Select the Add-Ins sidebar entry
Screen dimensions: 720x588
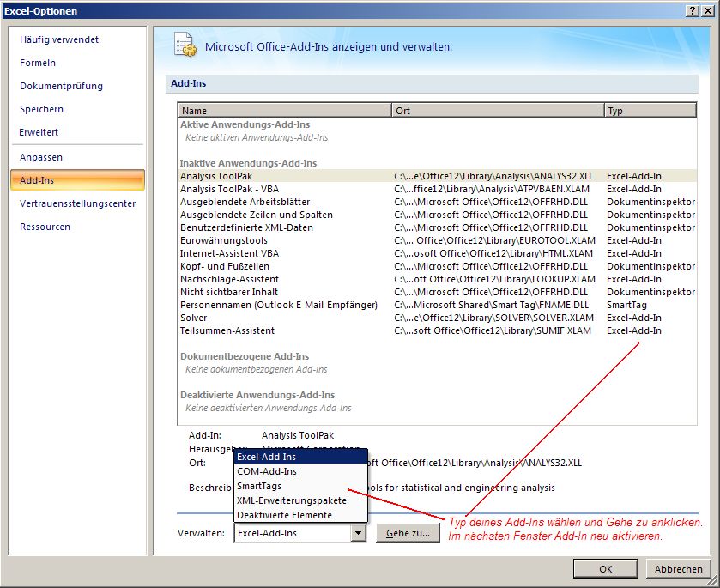(x=77, y=180)
